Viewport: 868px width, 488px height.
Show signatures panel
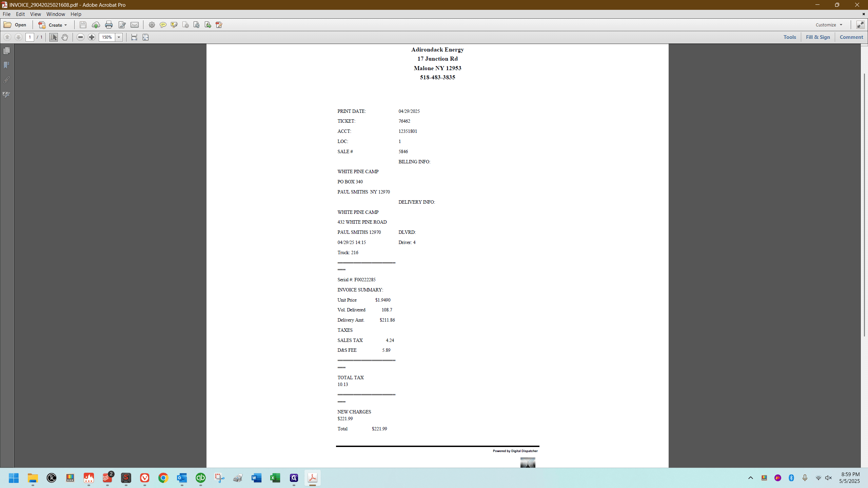pyautogui.click(x=6, y=95)
